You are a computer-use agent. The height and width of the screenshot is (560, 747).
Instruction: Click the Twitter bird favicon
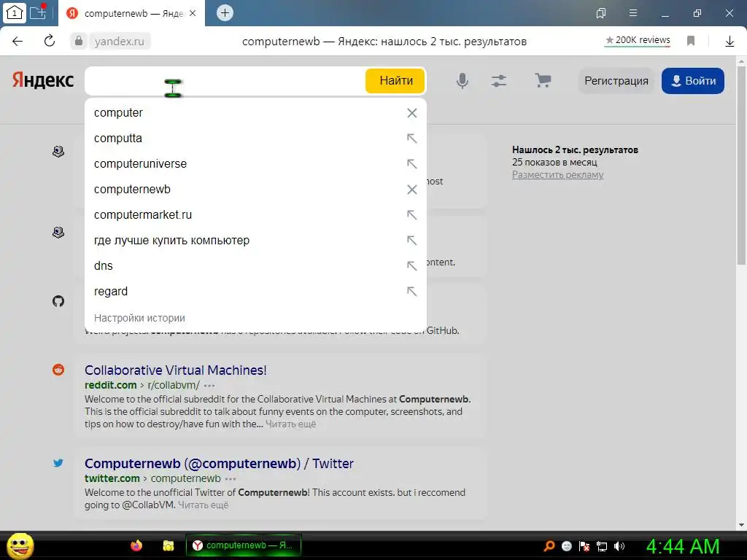[x=58, y=463]
